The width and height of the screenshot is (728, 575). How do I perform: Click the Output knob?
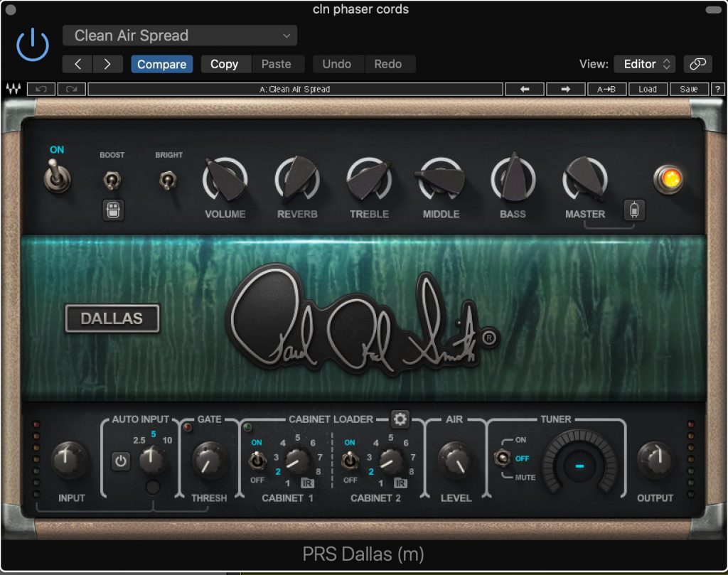pyautogui.click(x=655, y=460)
